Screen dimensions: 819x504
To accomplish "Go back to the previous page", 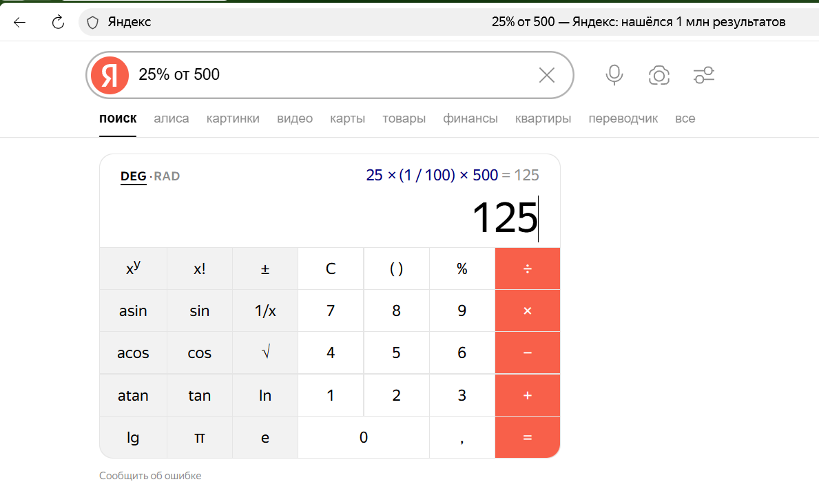I will point(19,22).
